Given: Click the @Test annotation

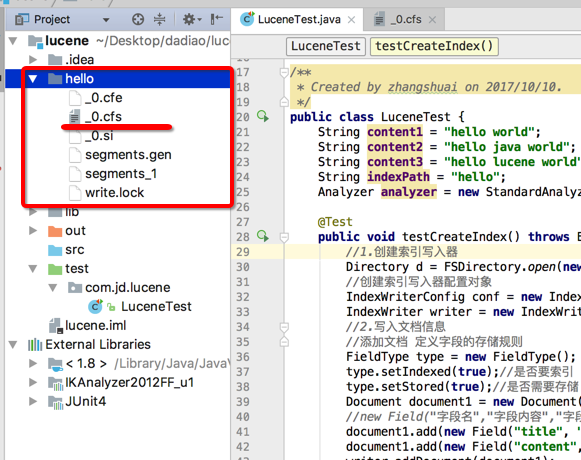Looking at the screenshot, I should click(x=335, y=222).
